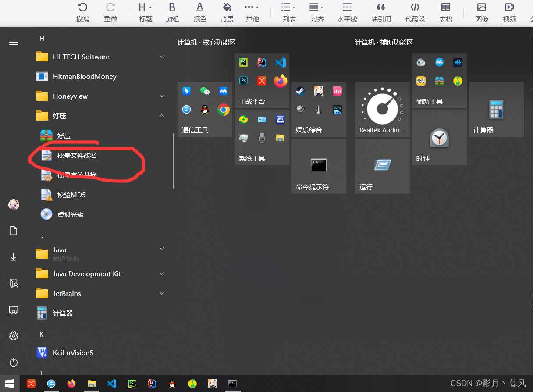Open the 计算器 tile on the right
This screenshot has height=392, width=533.
point(496,109)
